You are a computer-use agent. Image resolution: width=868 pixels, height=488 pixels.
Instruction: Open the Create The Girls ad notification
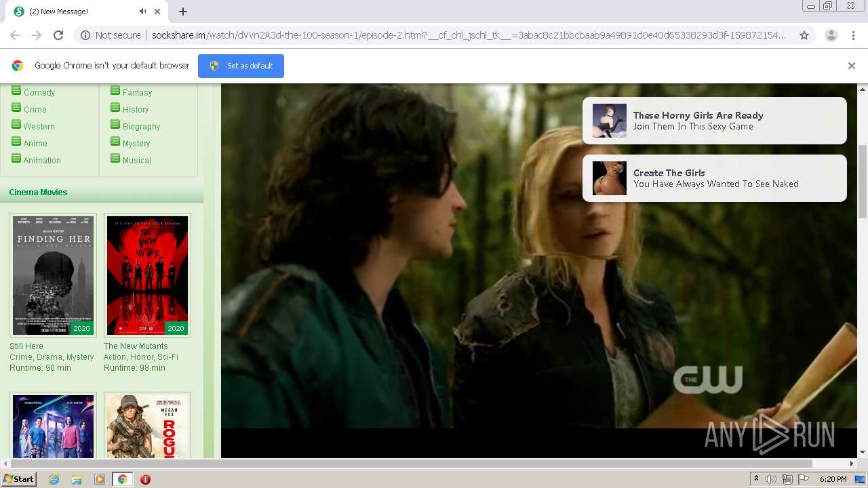[715, 178]
